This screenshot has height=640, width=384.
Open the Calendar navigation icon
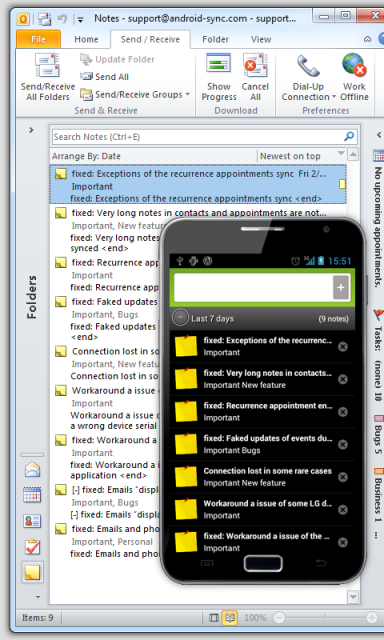32,495
